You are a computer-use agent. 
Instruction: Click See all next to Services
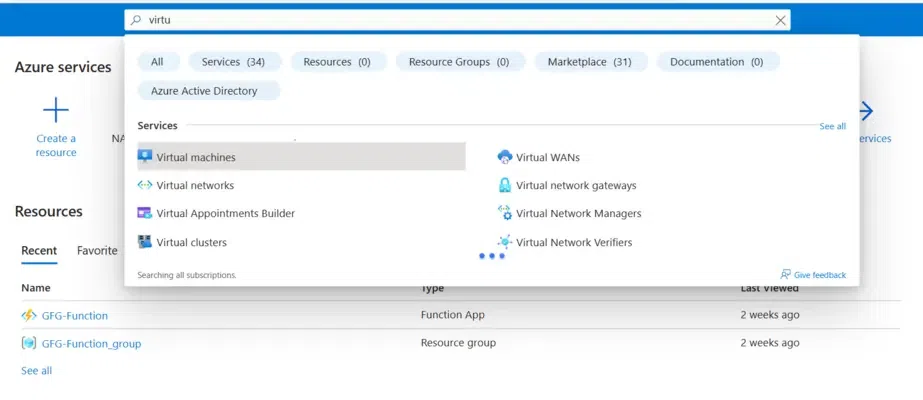(x=832, y=126)
